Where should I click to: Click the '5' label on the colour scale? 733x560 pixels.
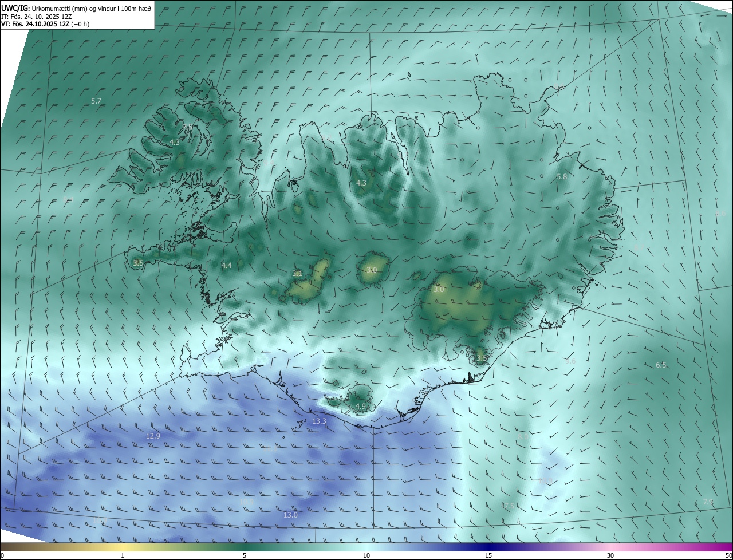245,555
